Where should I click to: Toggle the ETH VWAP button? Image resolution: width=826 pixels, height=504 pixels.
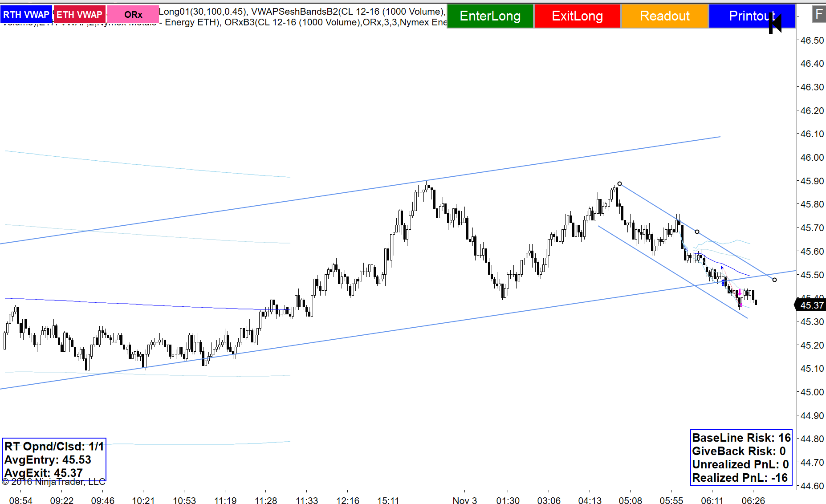click(x=79, y=14)
